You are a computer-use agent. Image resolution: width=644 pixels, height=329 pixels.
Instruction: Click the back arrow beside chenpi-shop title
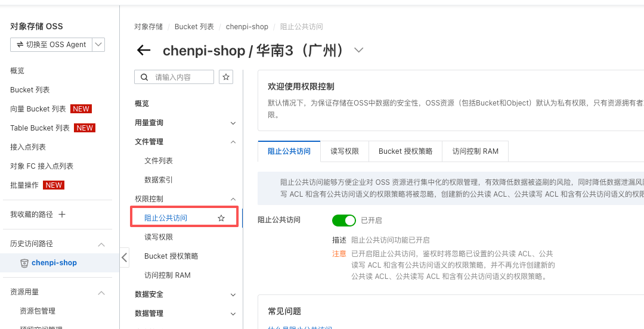coord(143,51)
